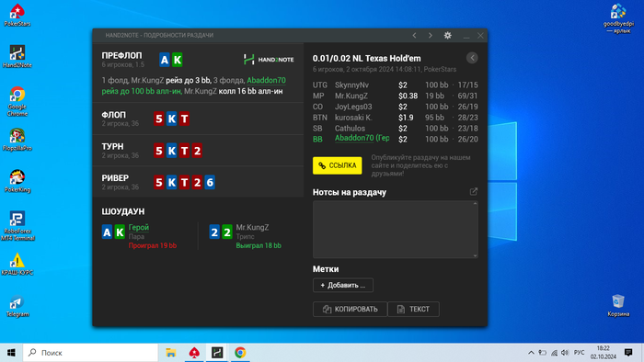Select Abaddon70 hero row in player list
The height and width of the screenshot is (362, 644).
[395, 139]
